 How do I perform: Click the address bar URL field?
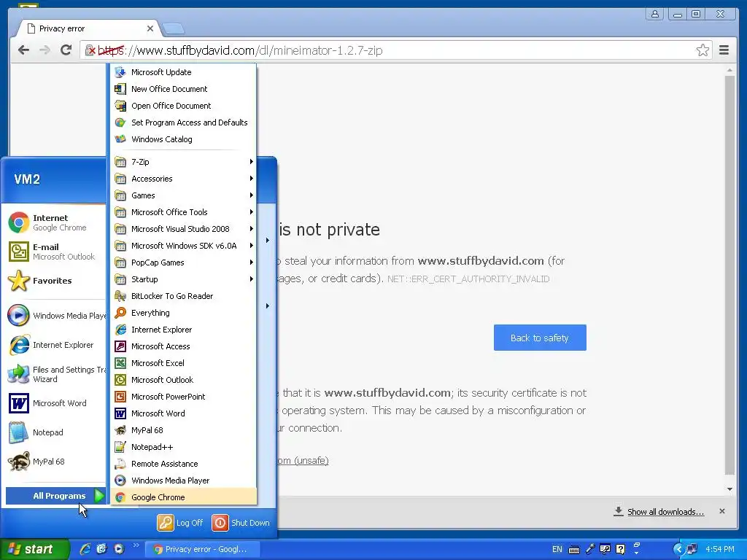395,50
